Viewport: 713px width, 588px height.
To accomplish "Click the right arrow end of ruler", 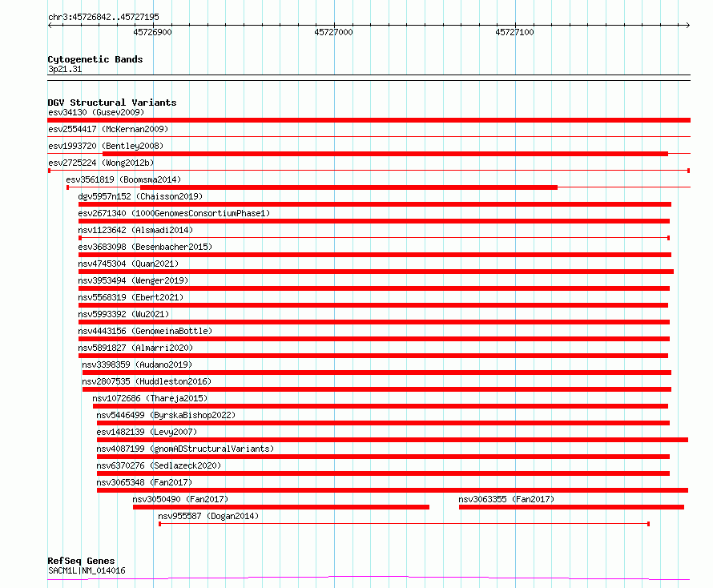I will click(x=687, y=26).
